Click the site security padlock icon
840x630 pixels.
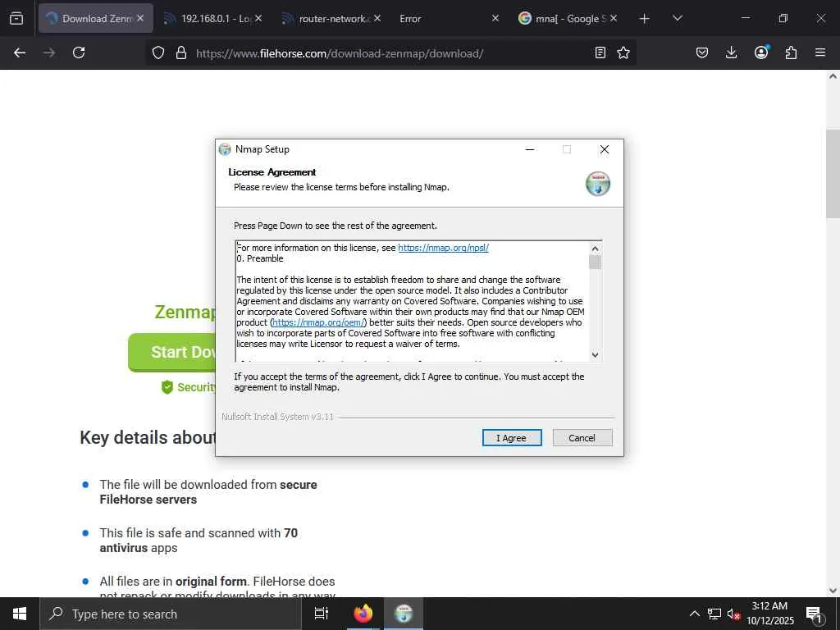[x=181, y=52]
